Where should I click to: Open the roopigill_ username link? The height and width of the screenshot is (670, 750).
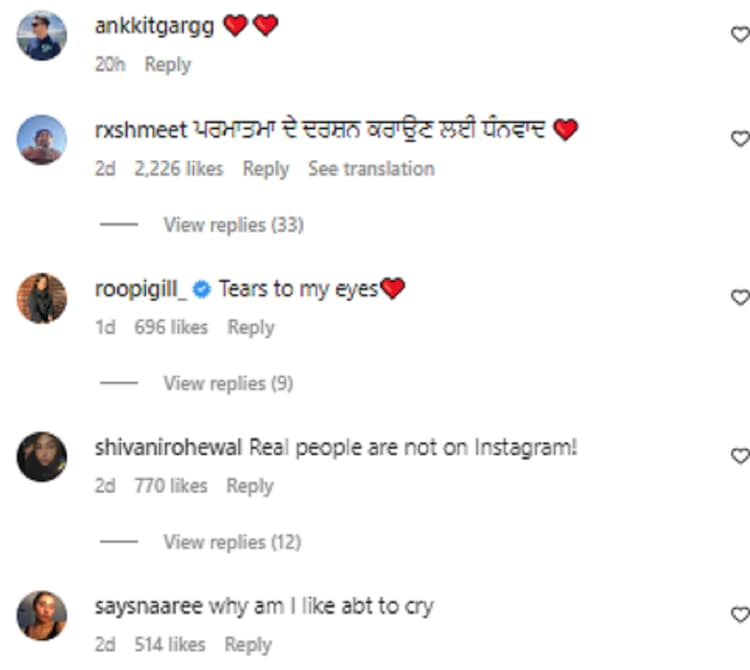pos(140,289)
